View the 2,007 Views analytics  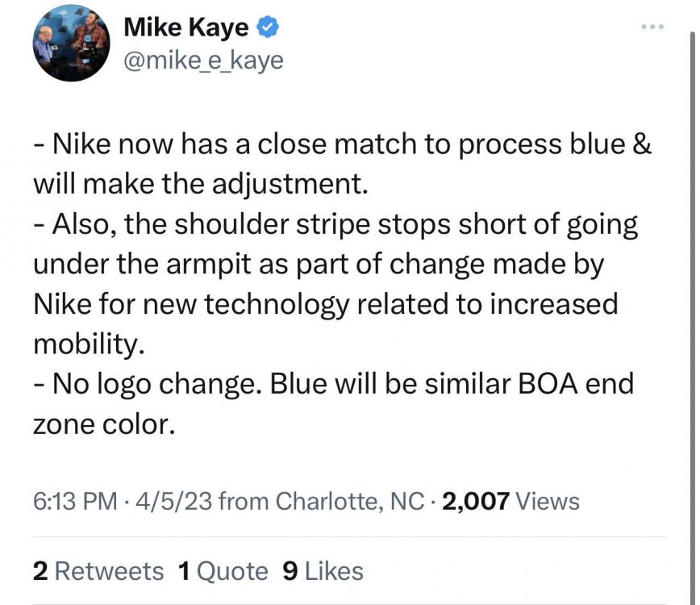tap(511, 502)
